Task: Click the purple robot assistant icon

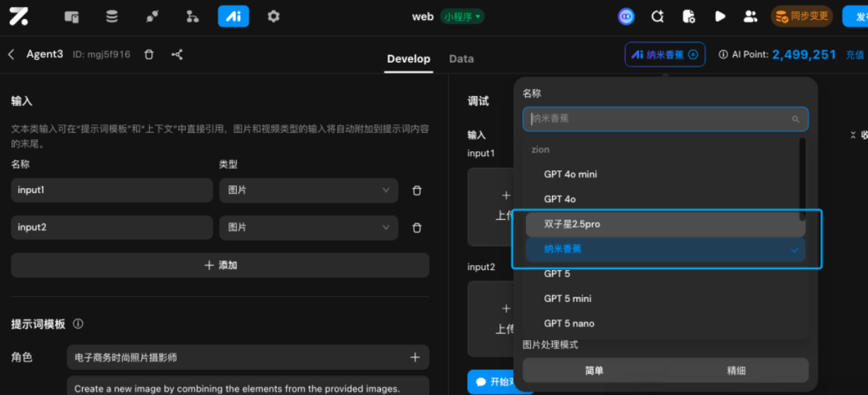Action: [626, 16]
